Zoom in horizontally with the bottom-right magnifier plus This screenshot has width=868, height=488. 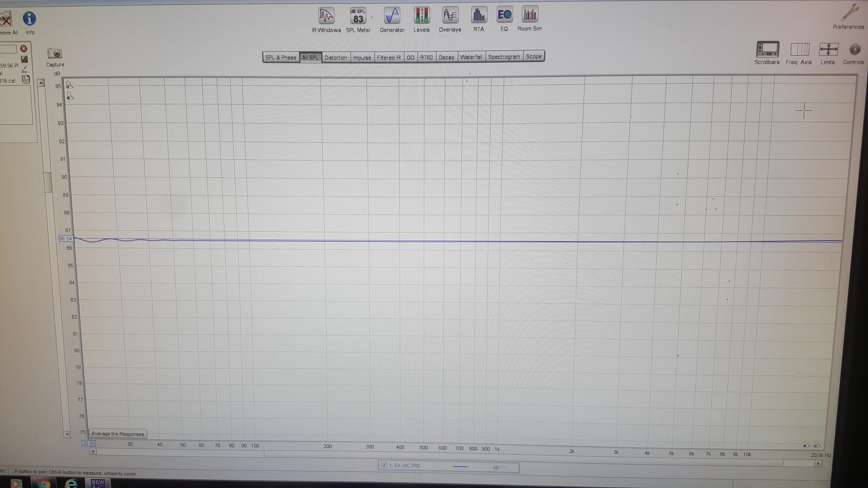tap(817, 444)
